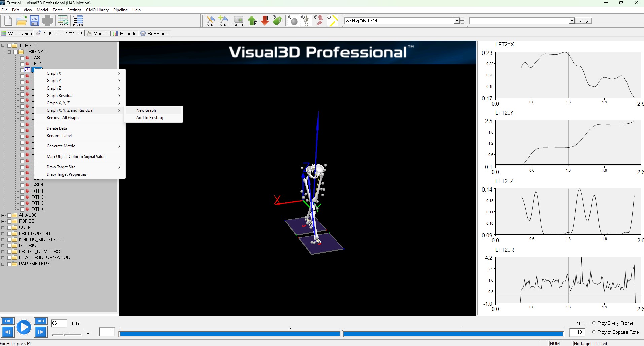This screenshot has width=644, height=346.
Task: Check the ANALOG folder checkbox
Action: (x=9, y=215)
